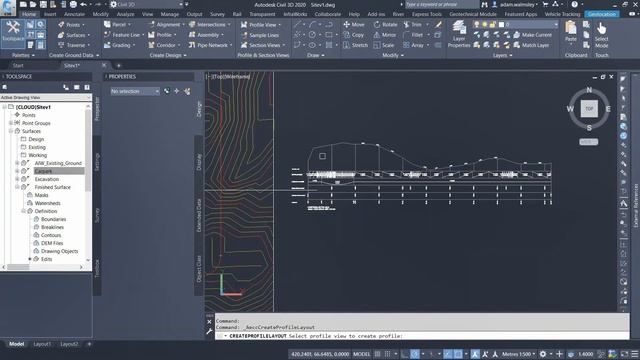Viewport: 640px width, 360px height.
Task: Select the Assembly tool
Action: point(206,35)
